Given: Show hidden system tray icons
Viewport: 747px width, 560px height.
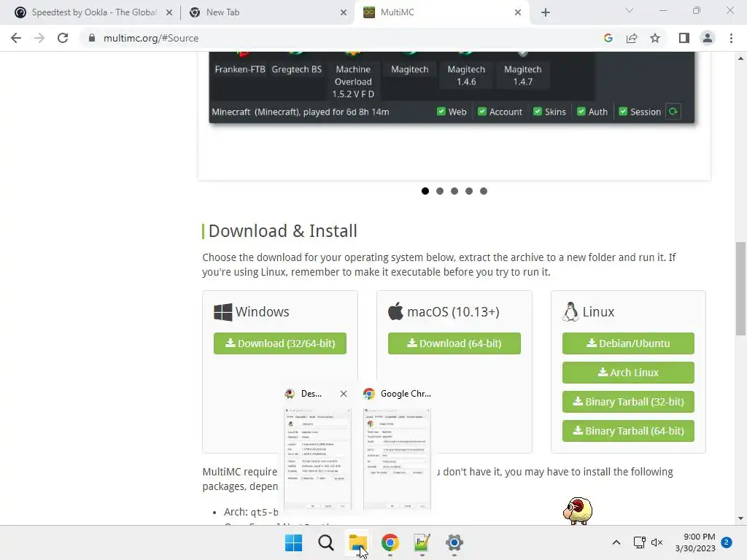Looking at the screenshot, I should point(616,542).
